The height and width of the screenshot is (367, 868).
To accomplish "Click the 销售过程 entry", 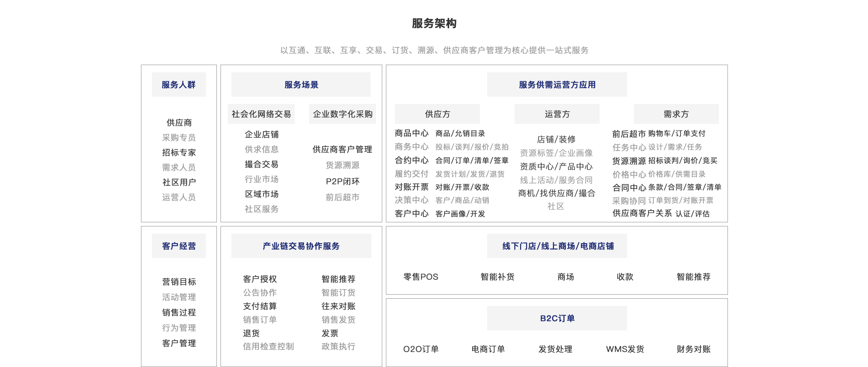I will (179, 312).
